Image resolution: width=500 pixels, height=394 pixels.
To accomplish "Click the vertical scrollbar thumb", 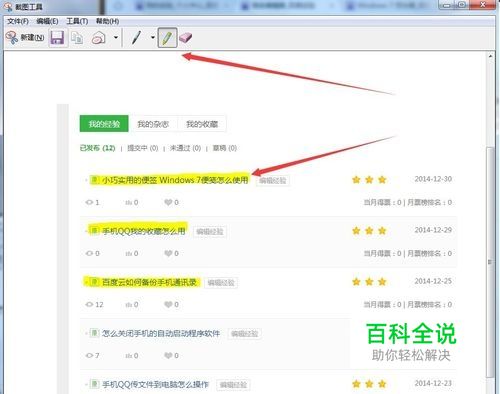I will point(490,262).
